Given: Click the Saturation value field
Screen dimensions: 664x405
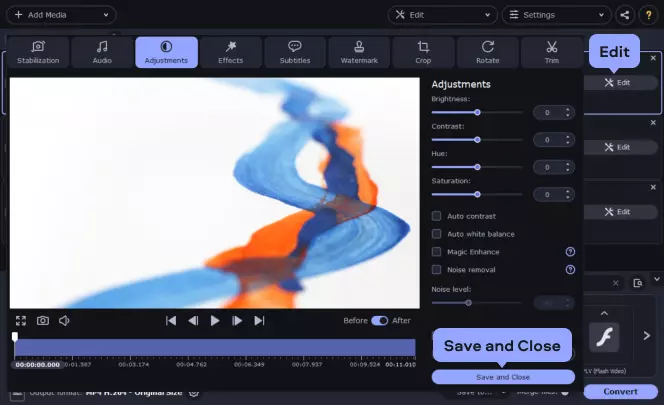Looking at the screenshot, I should coord(553,194).
